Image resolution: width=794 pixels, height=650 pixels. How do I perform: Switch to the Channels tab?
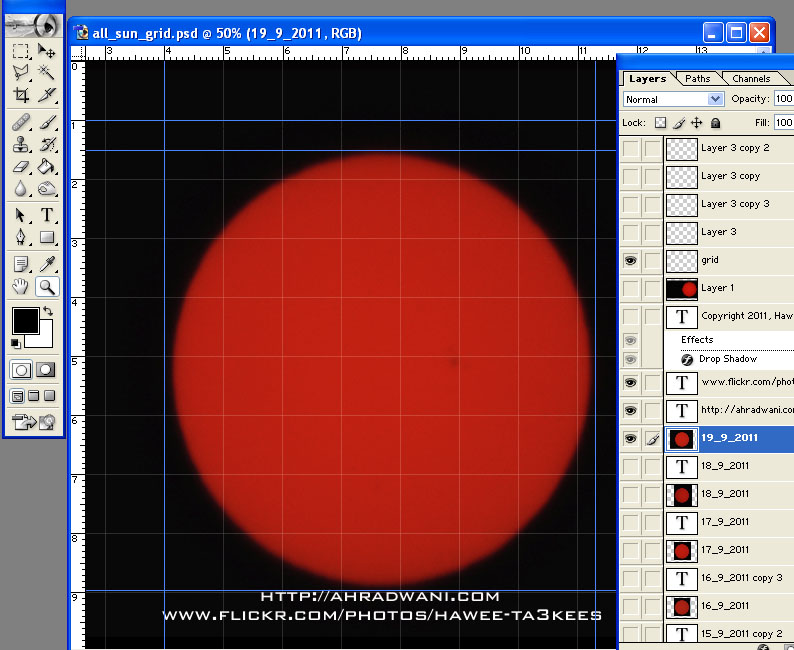pos(751,78)
